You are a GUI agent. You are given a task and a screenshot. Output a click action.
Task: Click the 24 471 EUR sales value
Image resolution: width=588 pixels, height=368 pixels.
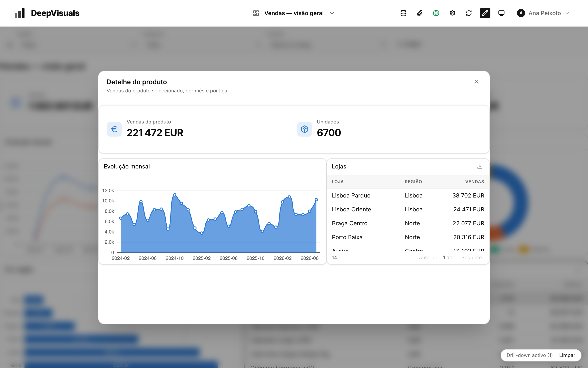tap(469, 209)
